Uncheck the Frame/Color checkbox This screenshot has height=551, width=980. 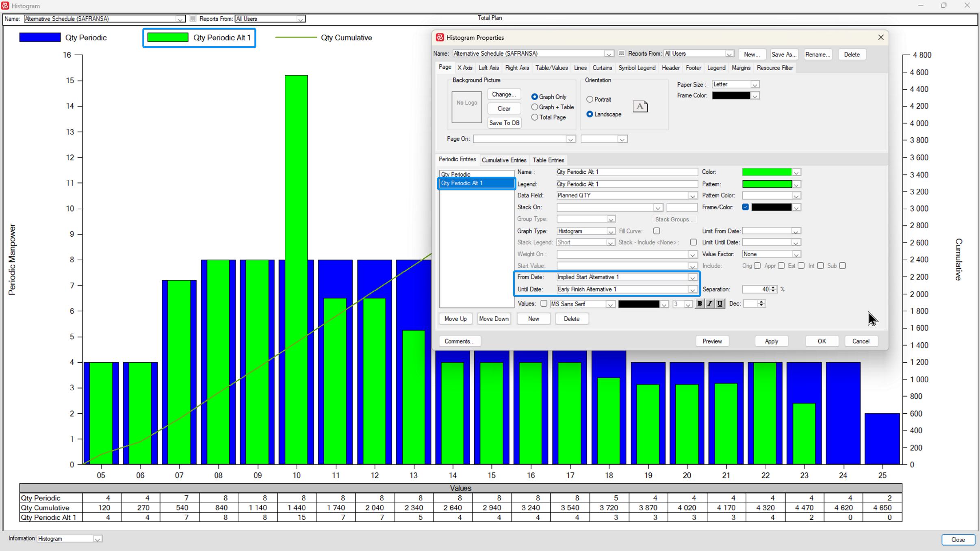(x=745, y=207)
